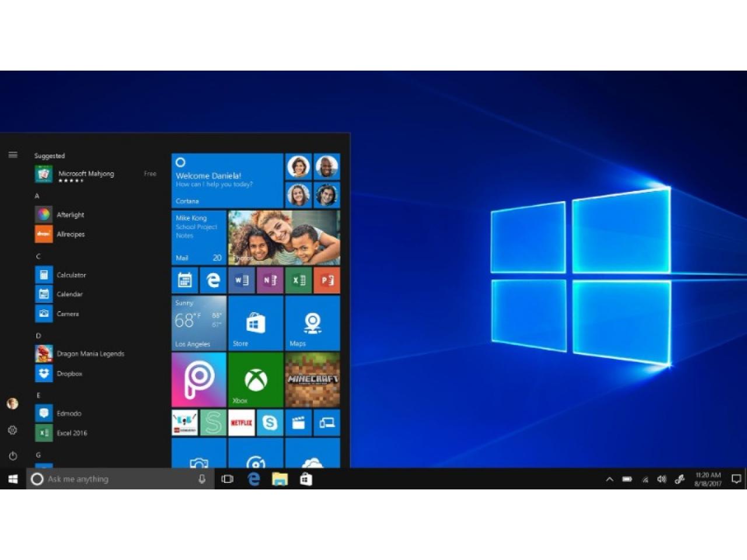747x560 pixels.
Task: Open the Mail tile from Mike Kong
Action: point(198,237)
